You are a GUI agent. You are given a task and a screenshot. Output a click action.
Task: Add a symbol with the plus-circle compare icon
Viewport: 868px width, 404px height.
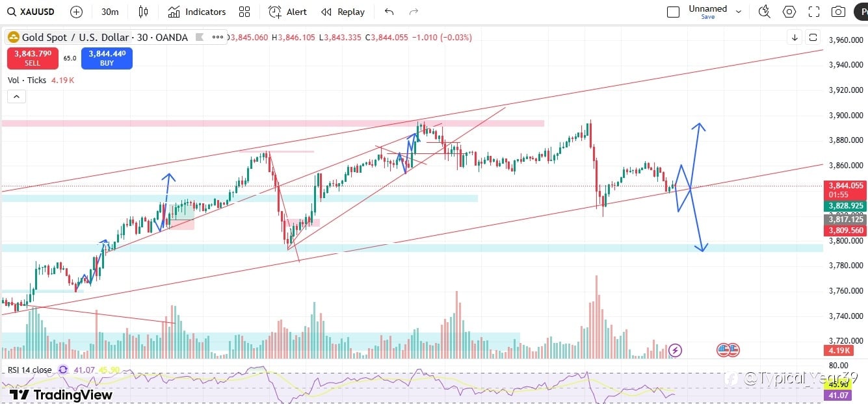76,12
